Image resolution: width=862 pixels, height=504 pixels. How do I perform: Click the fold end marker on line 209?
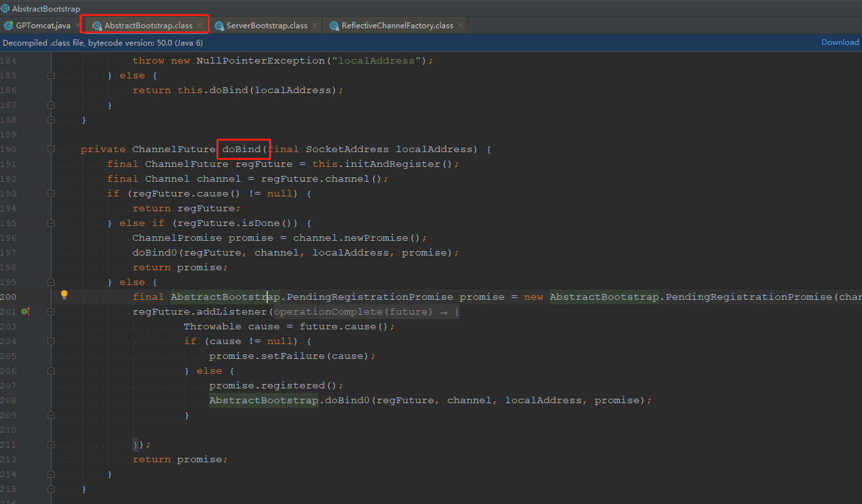pos(51,415)
